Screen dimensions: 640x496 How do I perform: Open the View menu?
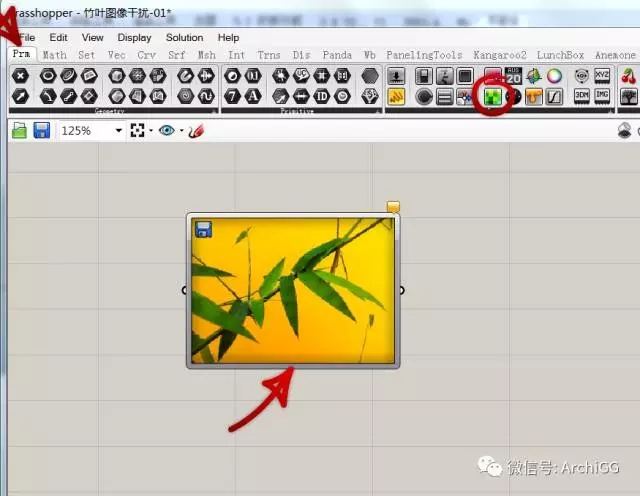coord(93,38)
